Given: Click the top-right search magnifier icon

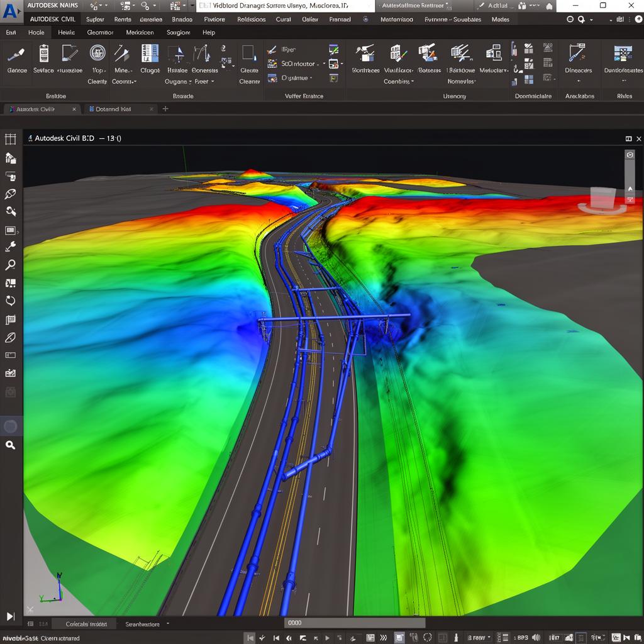Looking at the screenshot, I should (581, 19).
